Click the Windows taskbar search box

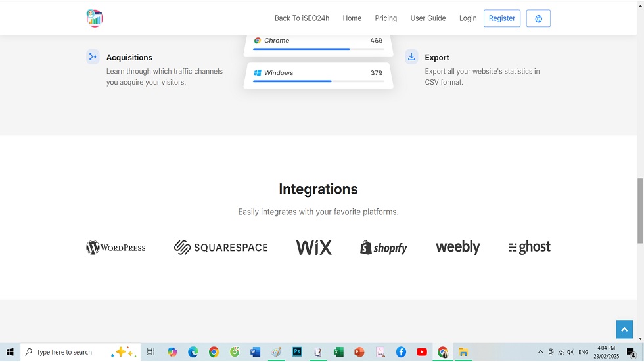80,352
